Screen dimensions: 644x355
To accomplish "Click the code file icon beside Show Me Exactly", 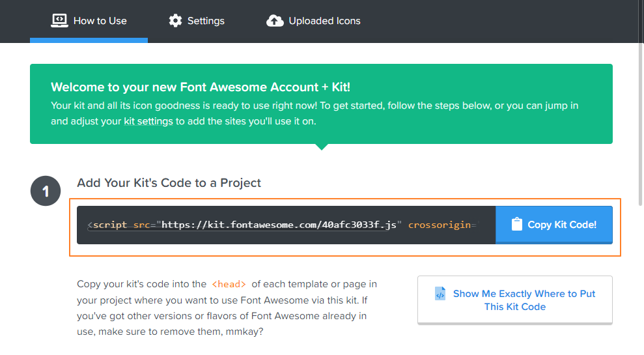I will click(x=440, y=293).
